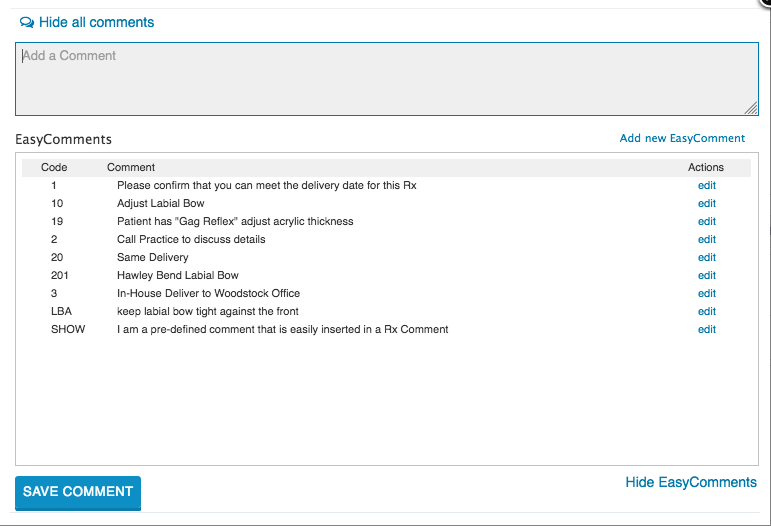Edit the Adjust Labial Bow comment
This screenshot has height=526, width=771.
[707, 204]
